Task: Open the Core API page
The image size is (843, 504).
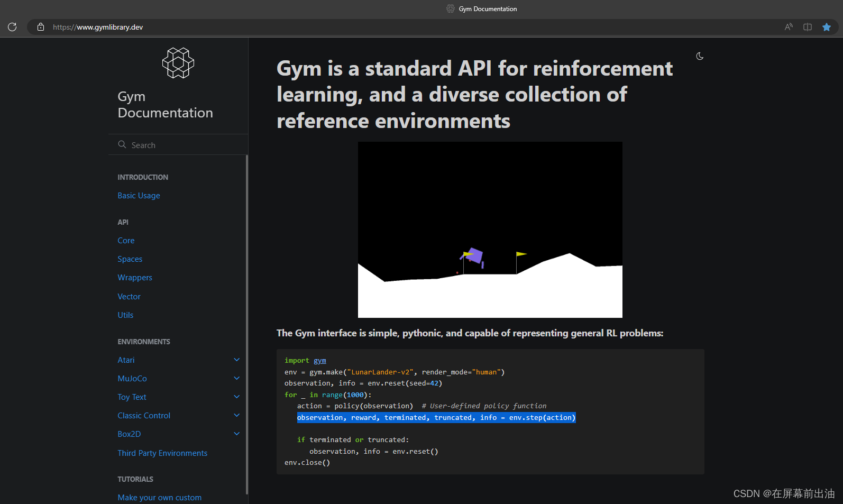Action: [126, 241]
